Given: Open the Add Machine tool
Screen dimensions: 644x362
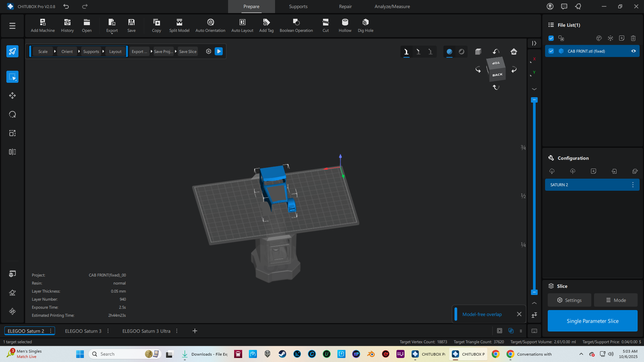Looking at the screenshot, I should [43, 25].
